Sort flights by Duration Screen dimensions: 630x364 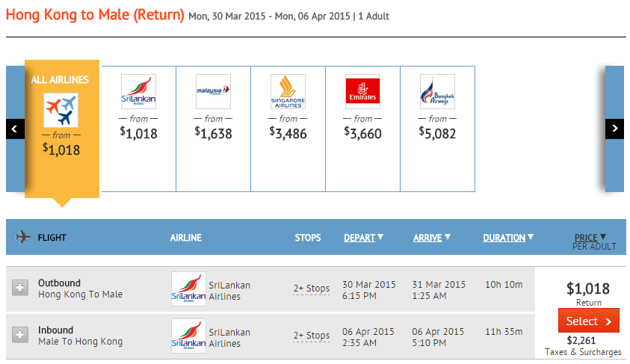507,238
